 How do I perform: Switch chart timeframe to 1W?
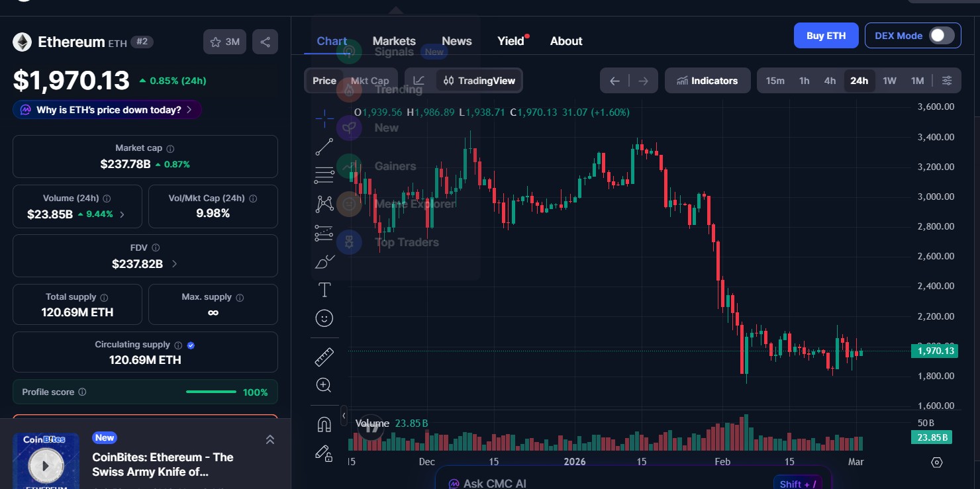pos(889,80)
